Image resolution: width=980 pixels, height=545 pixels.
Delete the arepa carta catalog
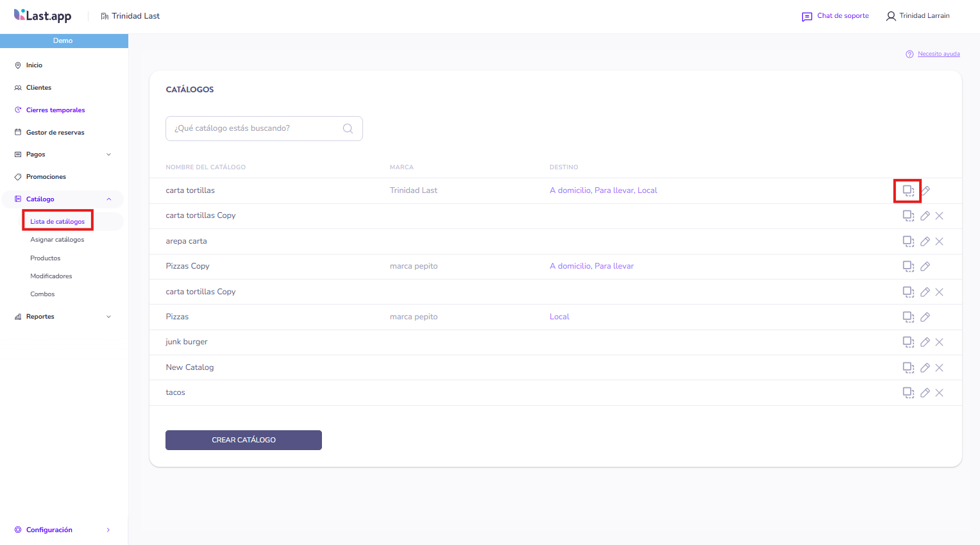point(939,241)
